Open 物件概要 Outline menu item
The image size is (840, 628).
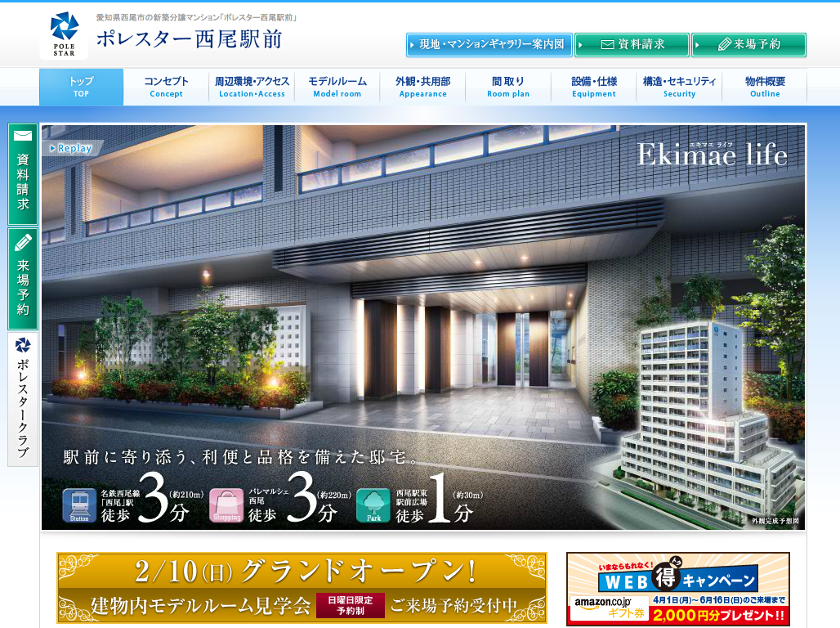764,87
